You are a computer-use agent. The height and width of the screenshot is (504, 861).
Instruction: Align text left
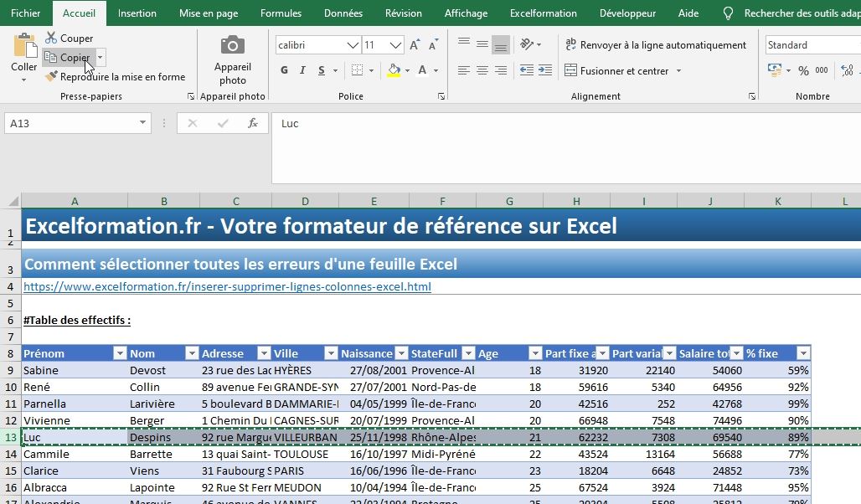(x=464, y=70)
